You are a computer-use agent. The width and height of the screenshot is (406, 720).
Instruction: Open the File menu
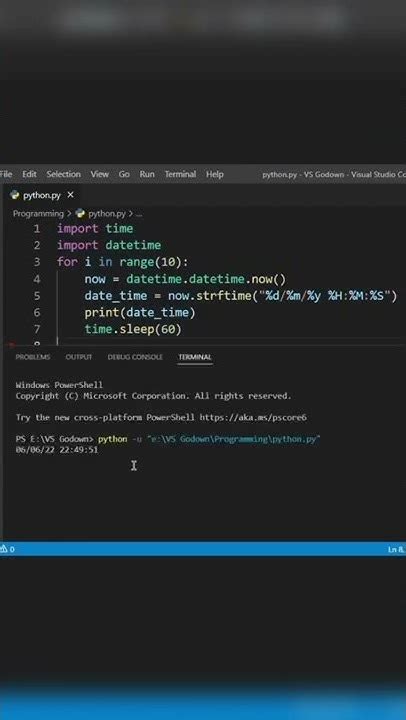coord(6,174)
